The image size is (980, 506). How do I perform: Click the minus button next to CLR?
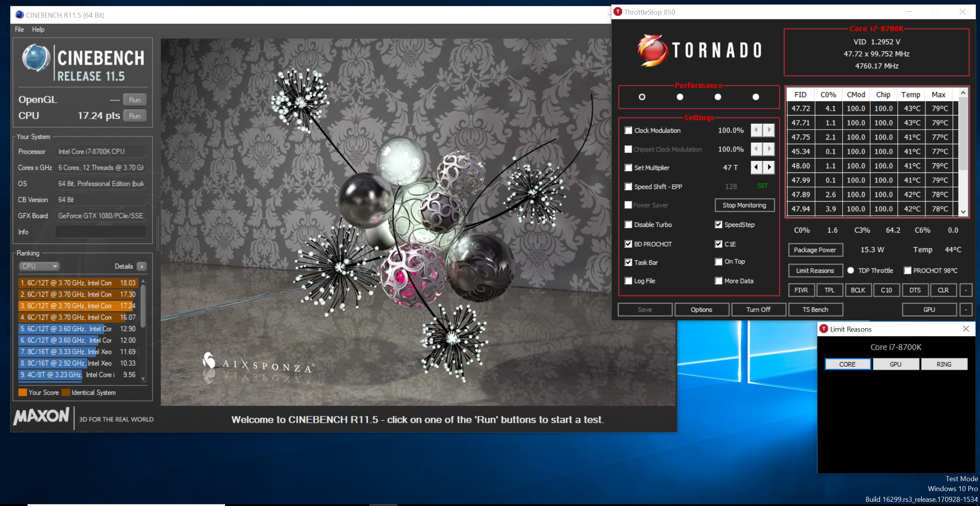click(966, 290)
